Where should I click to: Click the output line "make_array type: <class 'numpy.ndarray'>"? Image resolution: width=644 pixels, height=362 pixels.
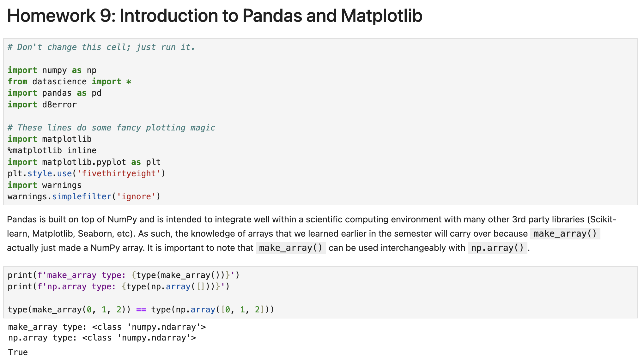(x=107, y=327)
